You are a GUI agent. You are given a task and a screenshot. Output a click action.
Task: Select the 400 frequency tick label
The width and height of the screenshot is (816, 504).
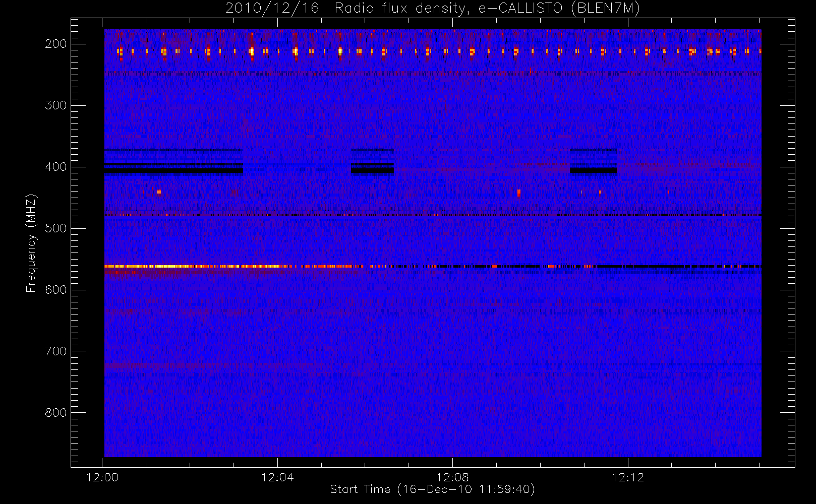coord(56,167)
